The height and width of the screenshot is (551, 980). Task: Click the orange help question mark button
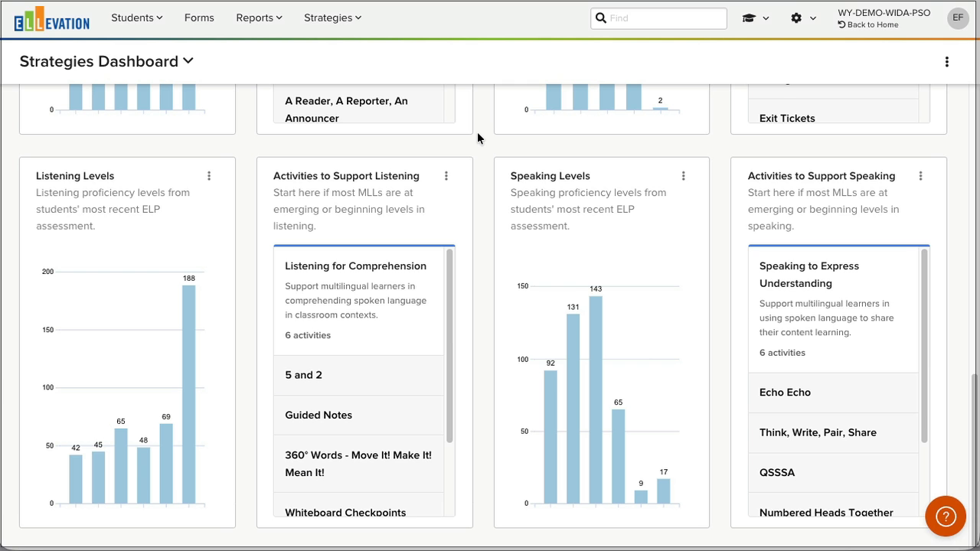[946, 517]
